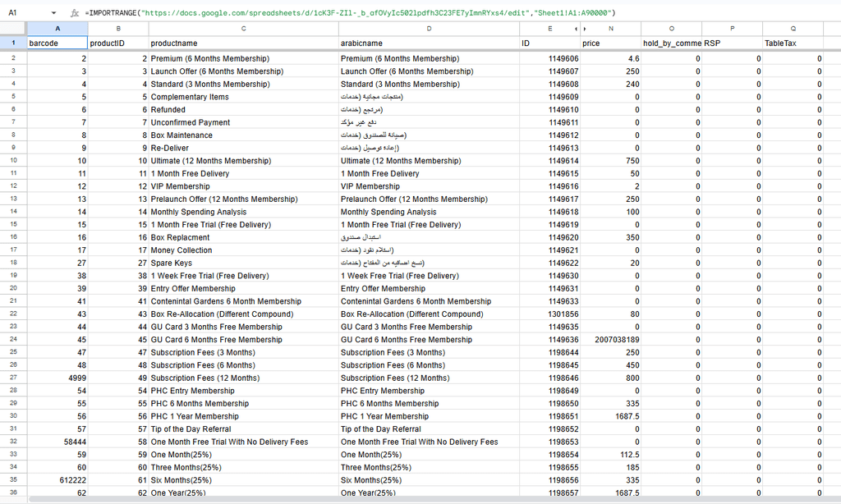
Task: Select the 'Spare Keys' productname cell
Action: [x=243, y=263]
